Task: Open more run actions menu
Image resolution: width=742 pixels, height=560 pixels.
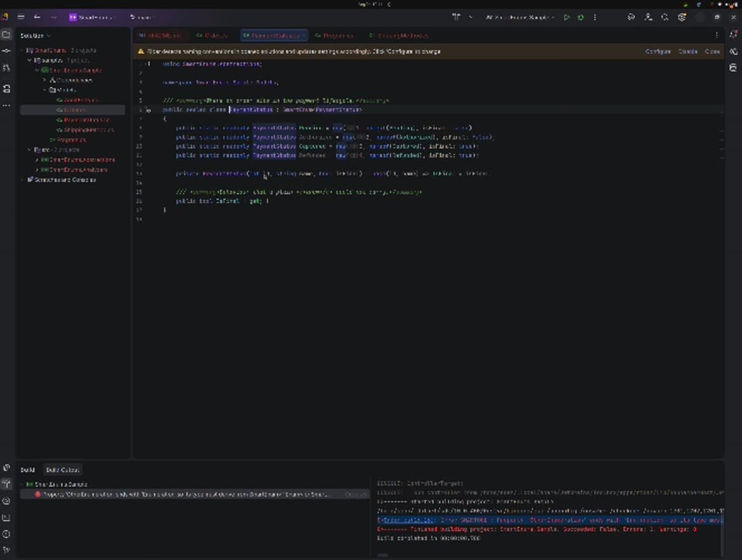Action: (595, 17)
